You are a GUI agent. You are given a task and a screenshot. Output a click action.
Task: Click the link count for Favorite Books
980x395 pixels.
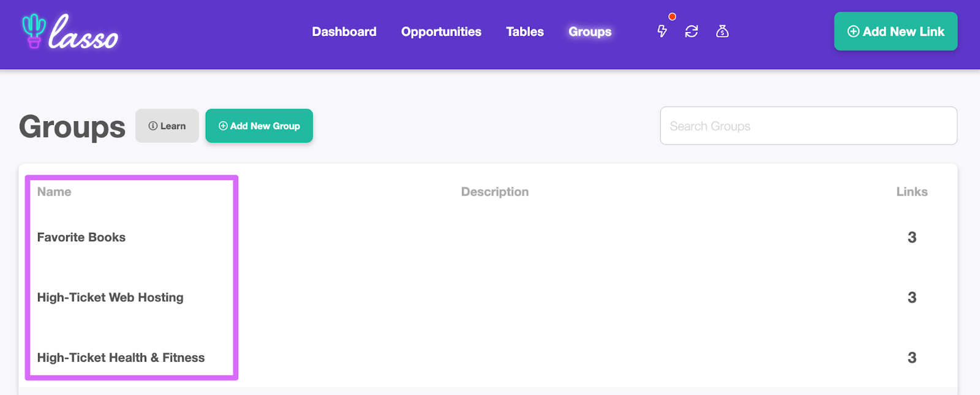tap(912, 237)
